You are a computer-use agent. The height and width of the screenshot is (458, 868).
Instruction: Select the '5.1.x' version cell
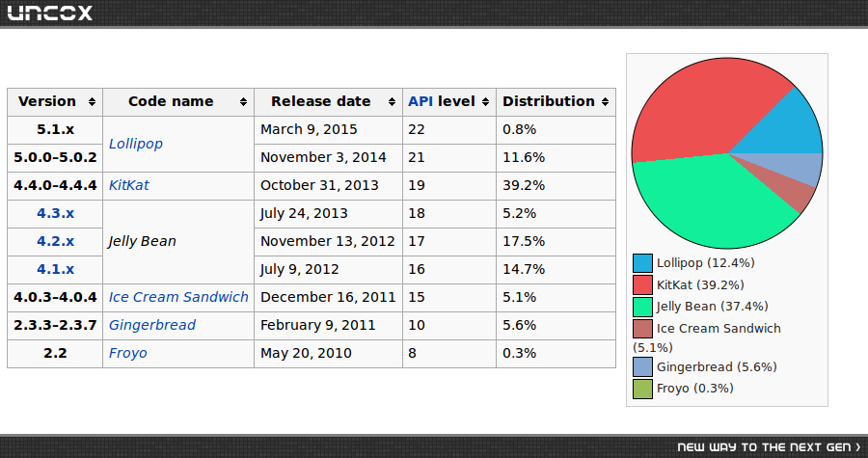coord(55,130)
